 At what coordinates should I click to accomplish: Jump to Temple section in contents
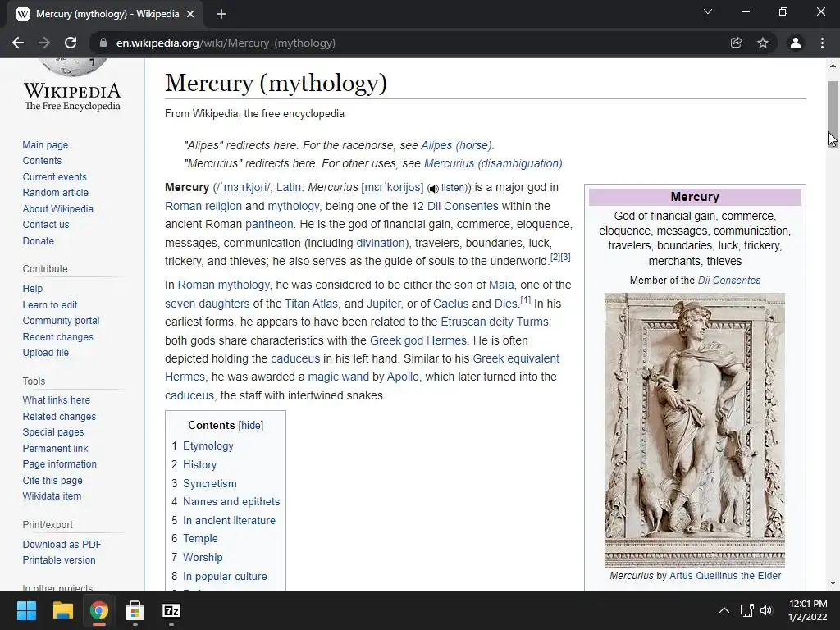click(200, 538)
